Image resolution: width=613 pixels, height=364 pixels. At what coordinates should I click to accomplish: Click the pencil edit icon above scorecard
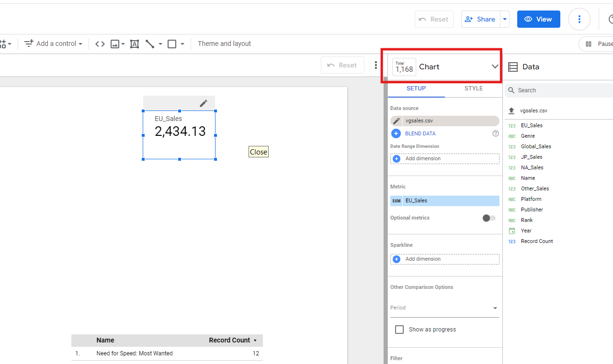pos(204,103)
